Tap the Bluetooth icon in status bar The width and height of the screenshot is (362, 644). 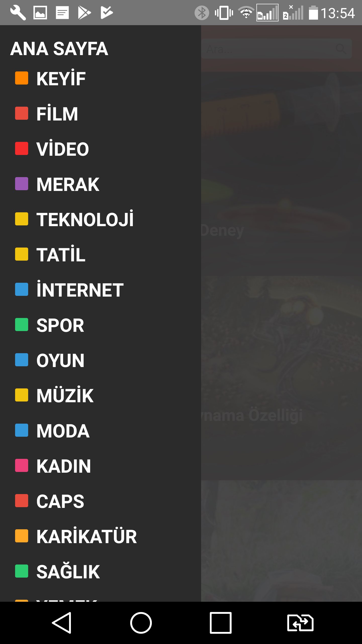202,13
